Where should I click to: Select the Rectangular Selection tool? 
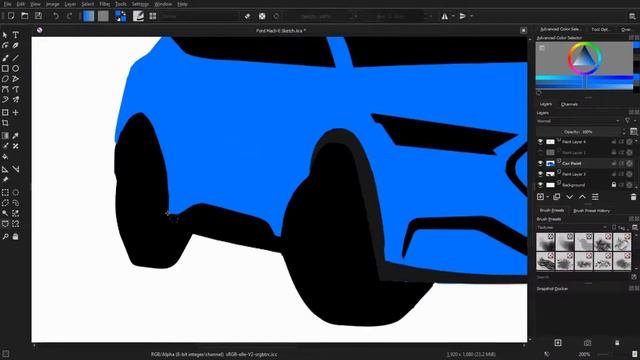[x=5, y=192]
